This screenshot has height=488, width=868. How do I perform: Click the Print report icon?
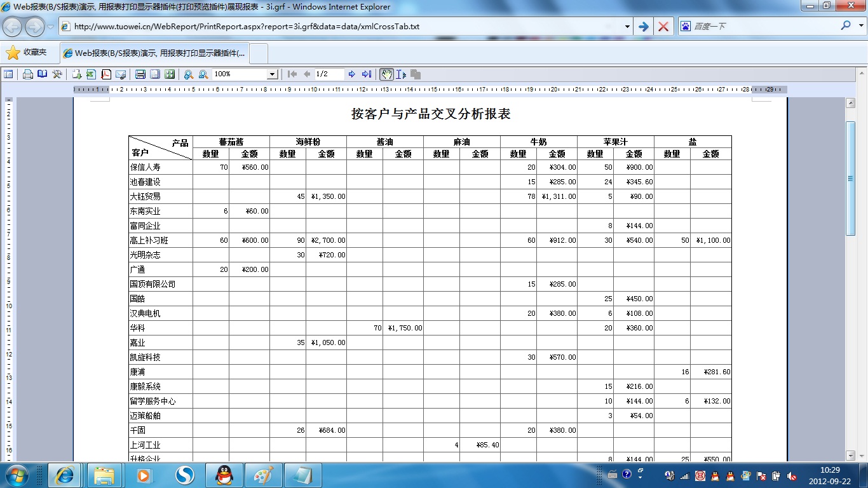click(28, 74)
